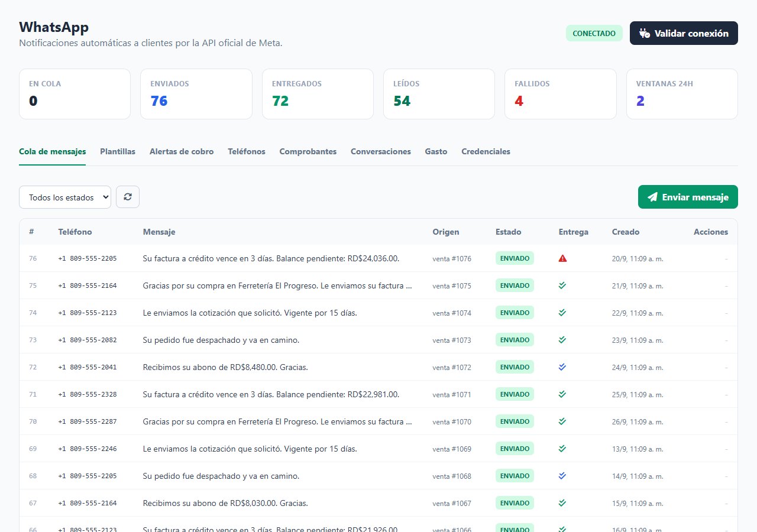Click the Enviar mensaje button
The height and width of the screenshot is (532, 757).
coord(688,197)
